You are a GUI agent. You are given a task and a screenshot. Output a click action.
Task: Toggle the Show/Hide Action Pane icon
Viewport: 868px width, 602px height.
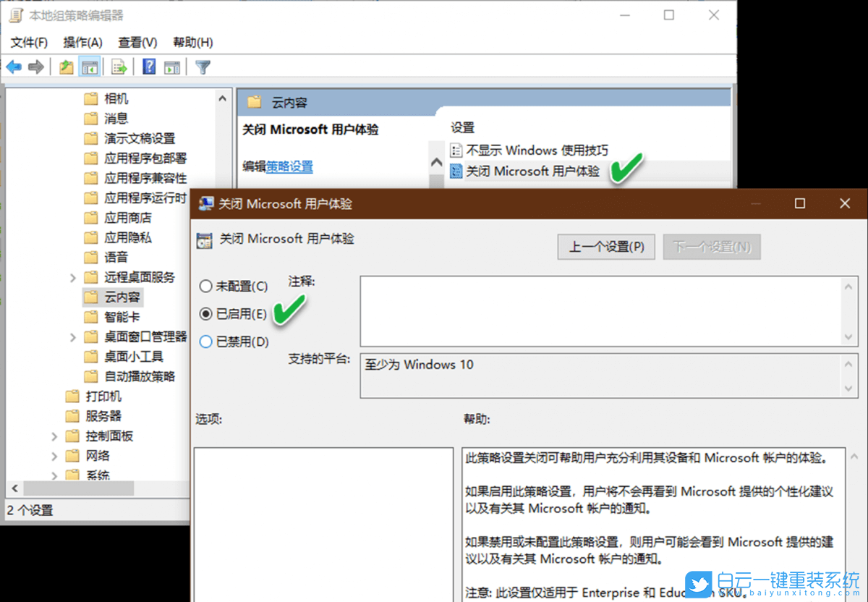coord(172,67)
